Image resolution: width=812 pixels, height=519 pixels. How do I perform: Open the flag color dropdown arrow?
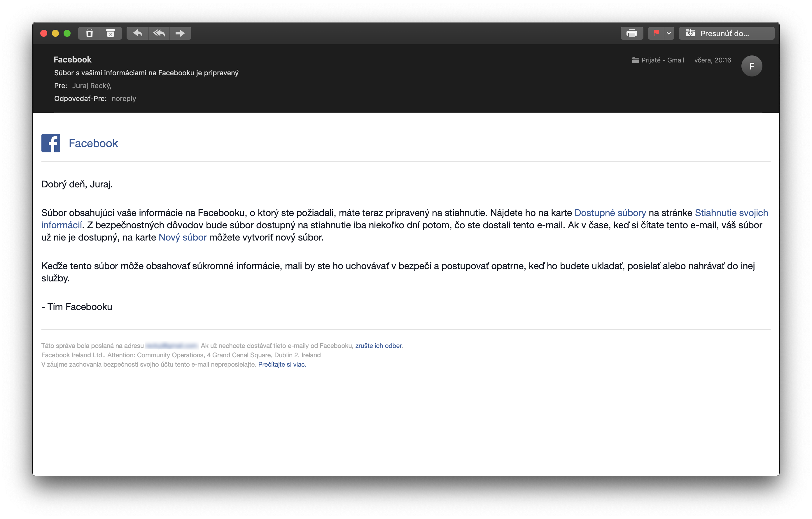pyautogui.click(x=669, y=33)
